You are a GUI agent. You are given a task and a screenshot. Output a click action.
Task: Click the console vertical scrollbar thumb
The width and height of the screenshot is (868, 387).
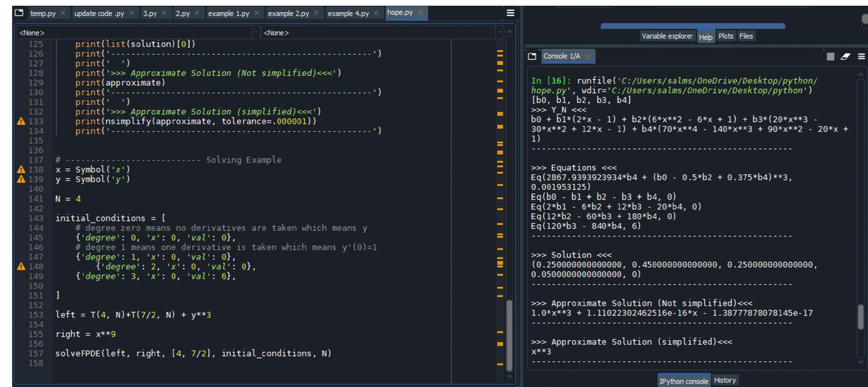click(x=861, y=317)
